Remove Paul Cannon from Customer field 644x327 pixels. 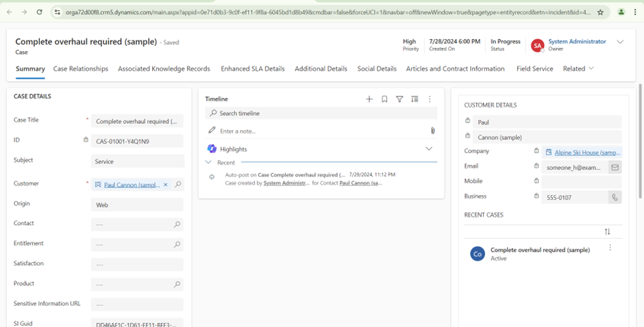(x=165, y=185)
